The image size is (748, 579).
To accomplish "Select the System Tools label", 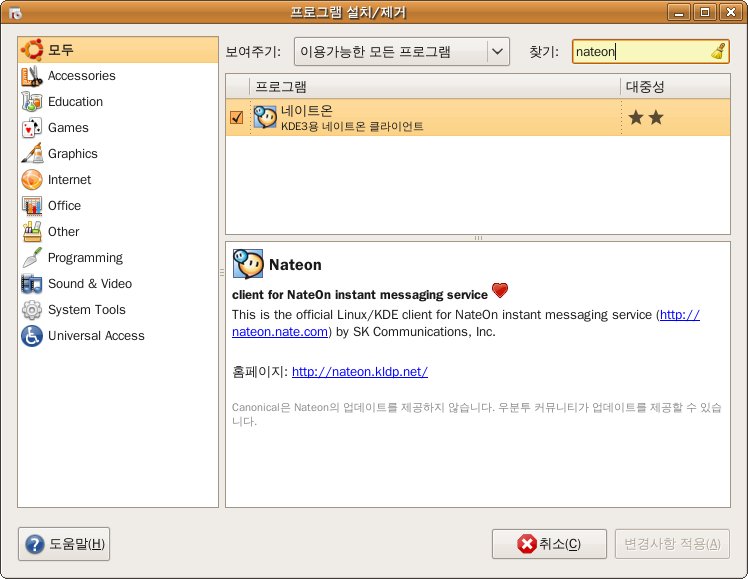I will coord(87,310).
